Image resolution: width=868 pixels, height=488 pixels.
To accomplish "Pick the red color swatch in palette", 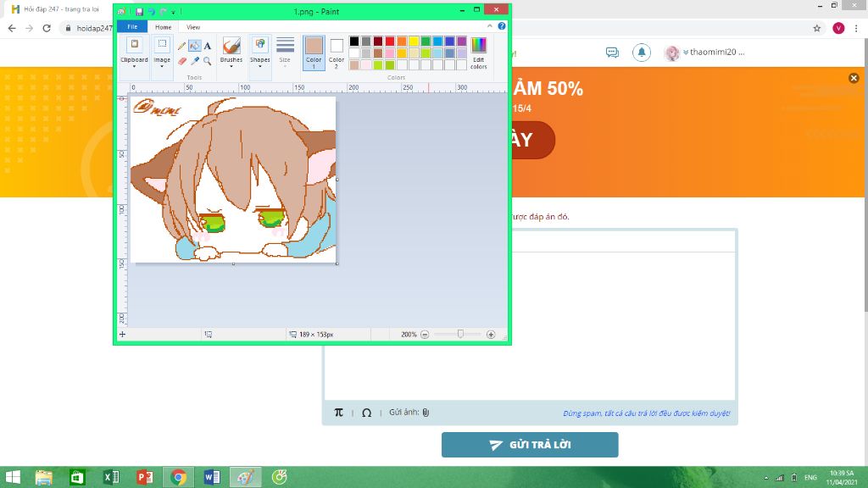I will click(390, 42).
